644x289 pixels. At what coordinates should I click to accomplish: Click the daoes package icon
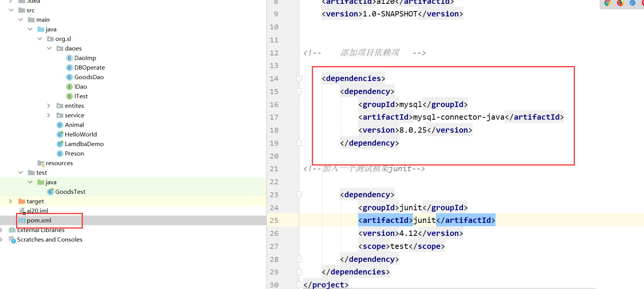(60, 49)
